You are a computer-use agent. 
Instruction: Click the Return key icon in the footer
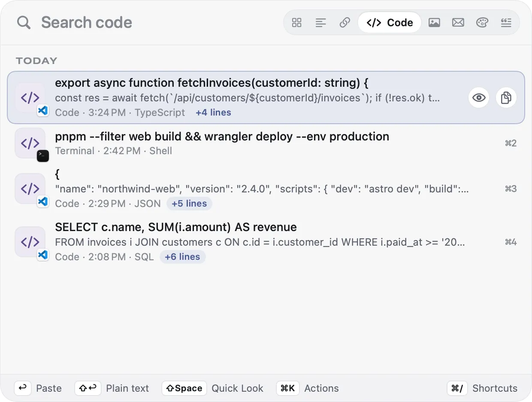tap(23, 388)
